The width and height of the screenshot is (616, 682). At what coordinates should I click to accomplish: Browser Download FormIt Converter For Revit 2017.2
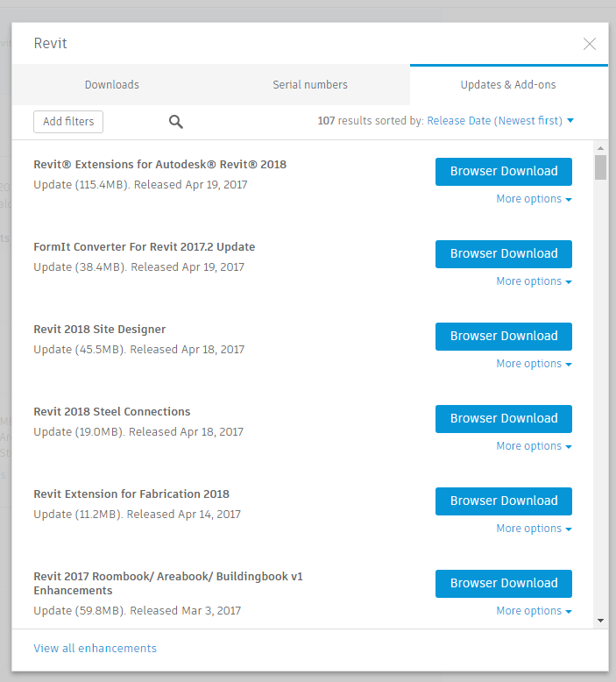tap(504, 254)
